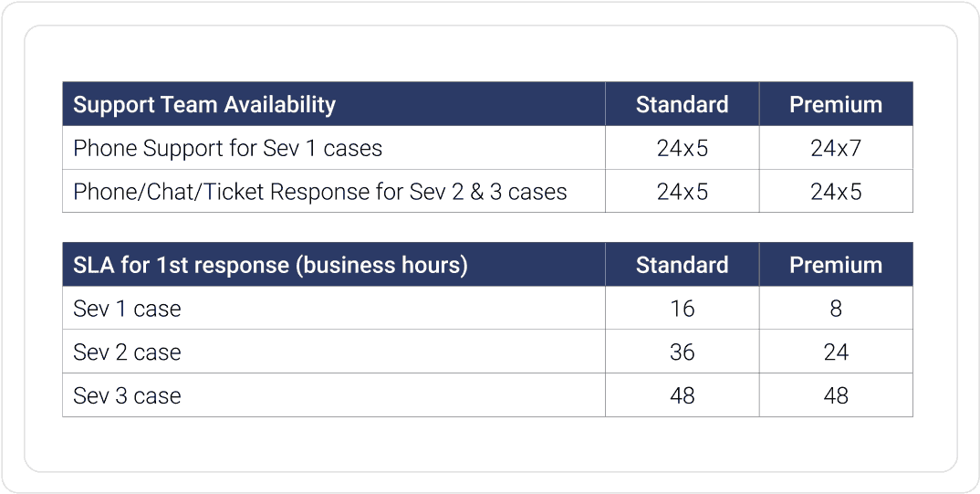Image resolution: width=980 pixels, height=494 pixels.
Task: Select Standard column header in availability table
Action: pyautogui.click(x=682, y=104)
